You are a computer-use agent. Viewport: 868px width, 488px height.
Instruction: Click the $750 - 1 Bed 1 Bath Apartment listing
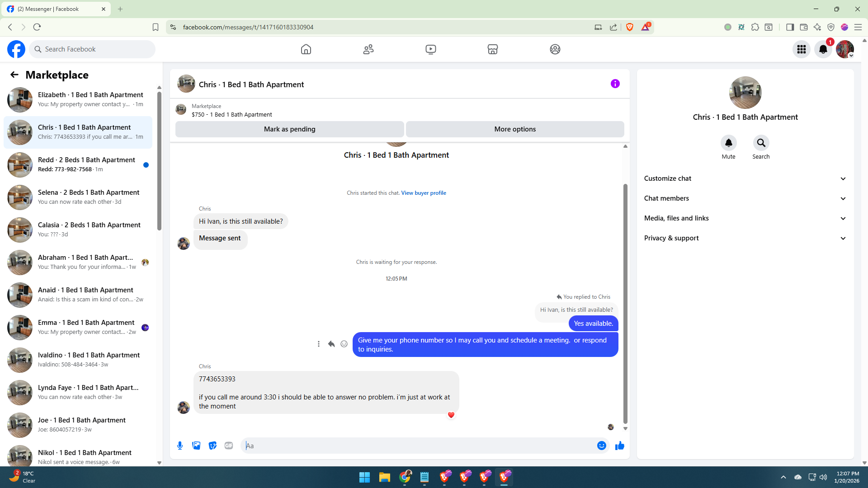(x=231, y=115)
